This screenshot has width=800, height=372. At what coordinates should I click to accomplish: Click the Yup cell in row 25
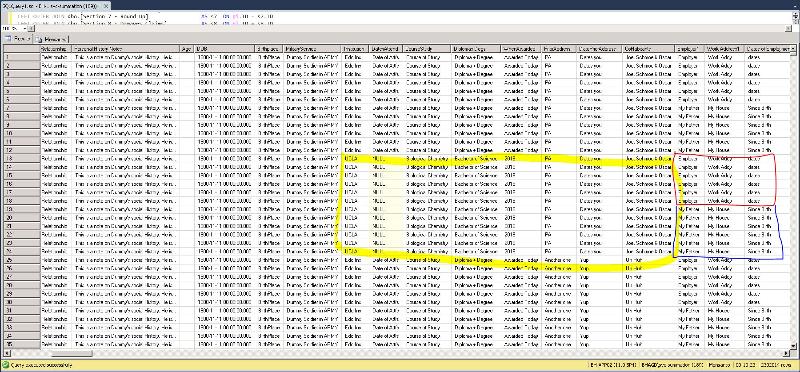(600, 260)
